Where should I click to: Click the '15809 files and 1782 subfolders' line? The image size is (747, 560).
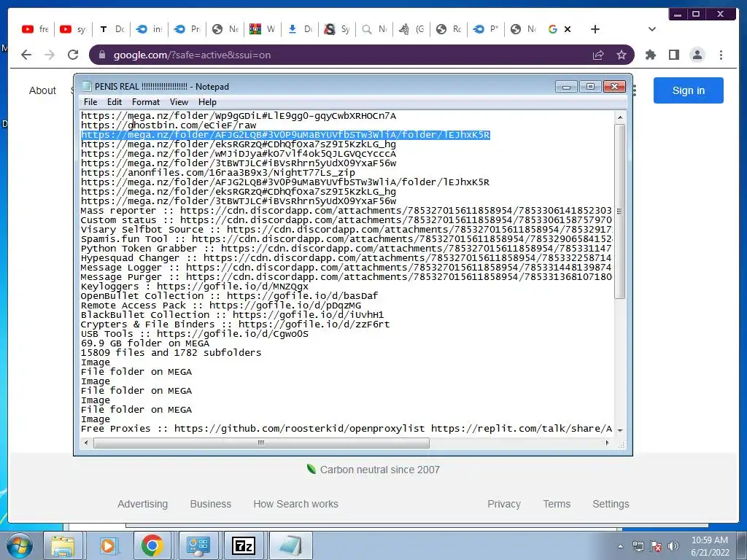click(171, 353)
